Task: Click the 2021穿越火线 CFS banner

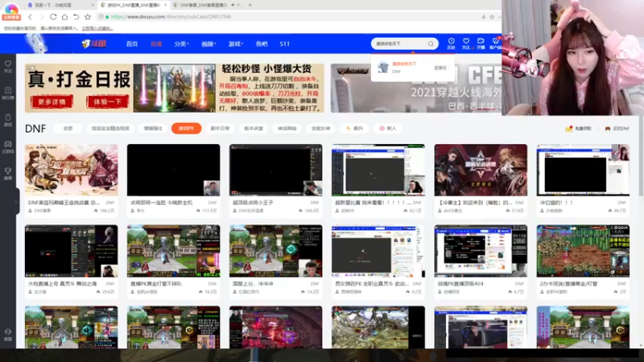Action: point(416,88)
